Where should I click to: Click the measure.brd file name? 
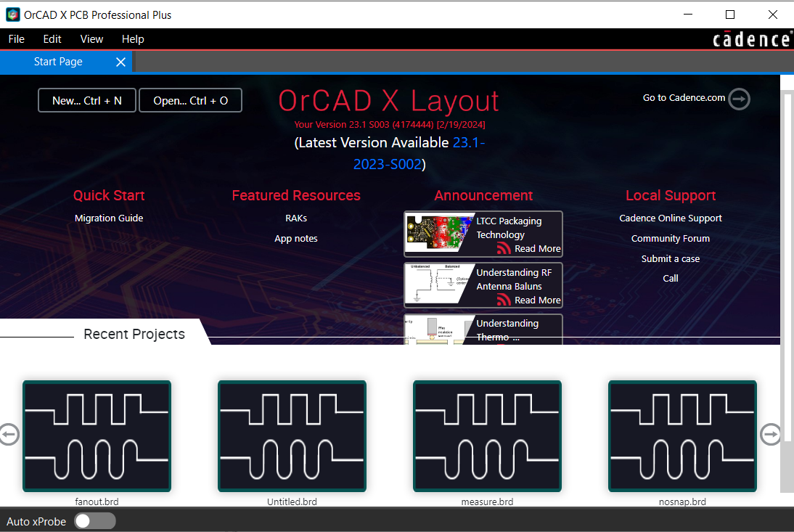(x=487, y=502)
